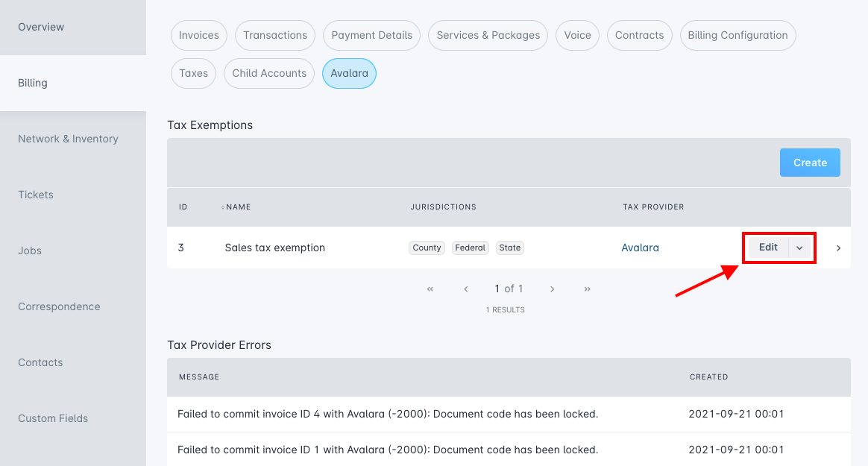Switch to the Transactions tab
Image resolution: width=868 pixels, height=466 pixels.
[275, 36]
